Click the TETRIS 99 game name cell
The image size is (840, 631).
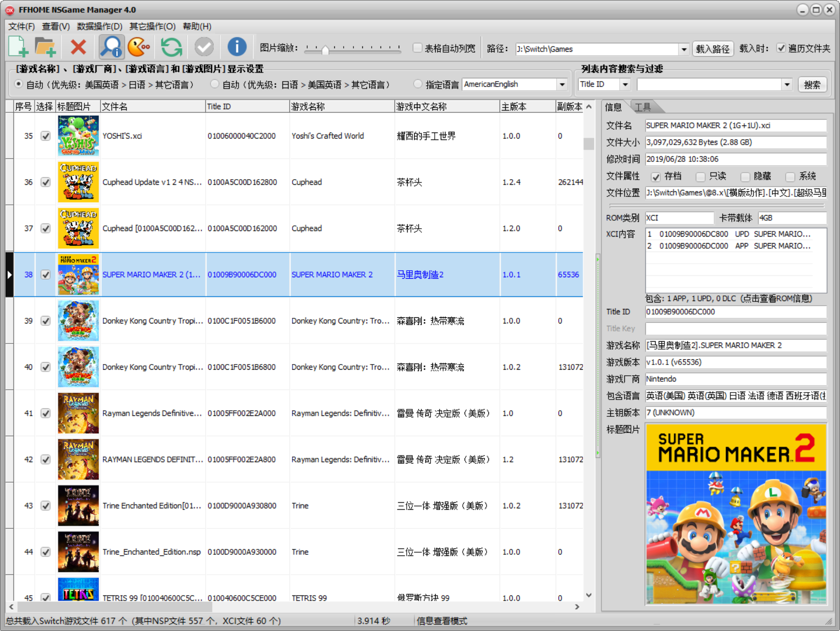pos(309,598)
